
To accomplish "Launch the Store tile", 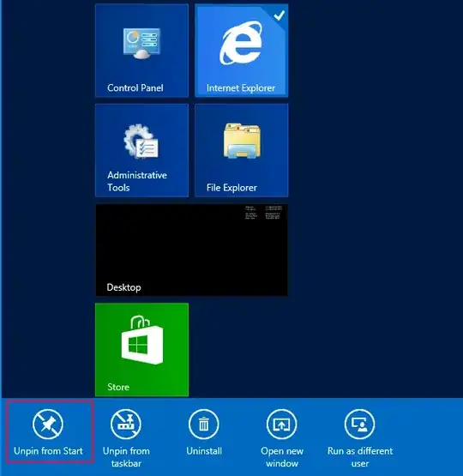I will [x=141, y=349].
